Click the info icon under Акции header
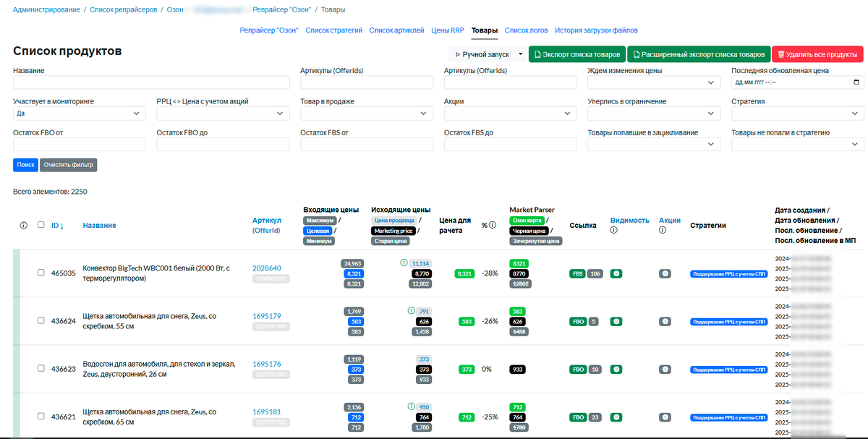The width and height of the screenshot is (868, 439). point(663,230)
